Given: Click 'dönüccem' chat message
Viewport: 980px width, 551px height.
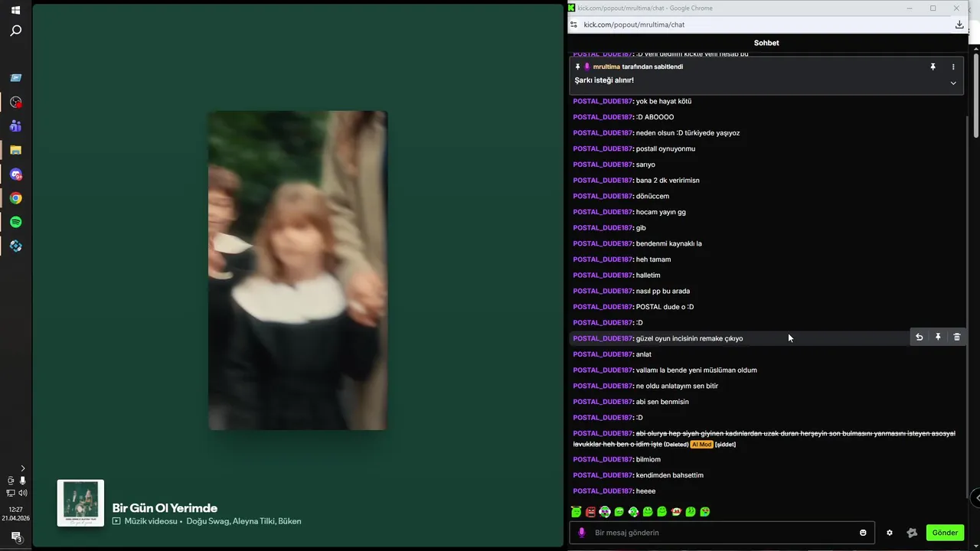Looking at the screenshot, I should [x=652, y=196].
